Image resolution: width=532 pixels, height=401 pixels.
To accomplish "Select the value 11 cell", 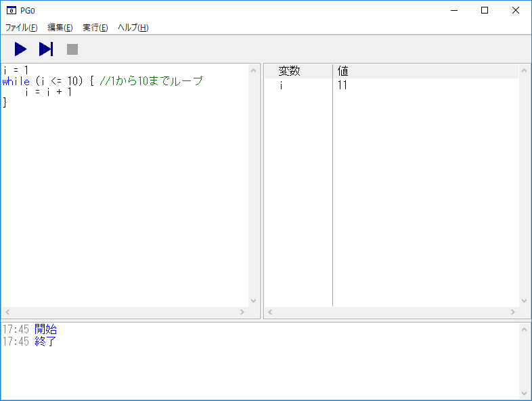I will [x=342, y=85].
